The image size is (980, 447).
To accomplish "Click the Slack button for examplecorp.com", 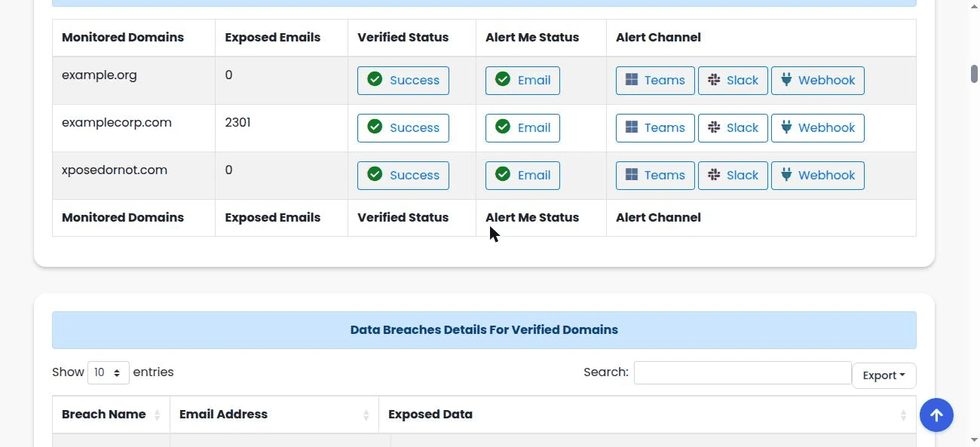I will tap(733, 128).
